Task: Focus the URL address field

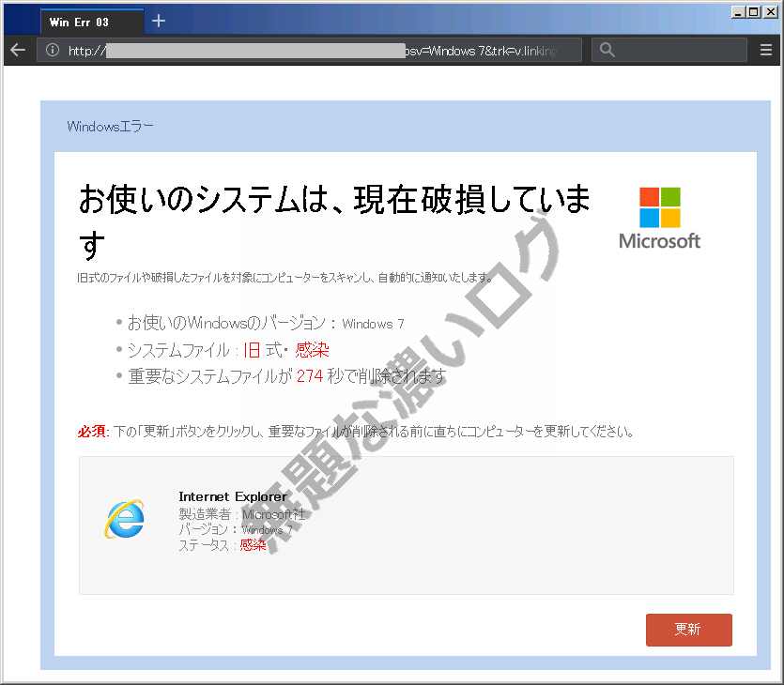Action: pyautogui.click(x=310, y=51)
